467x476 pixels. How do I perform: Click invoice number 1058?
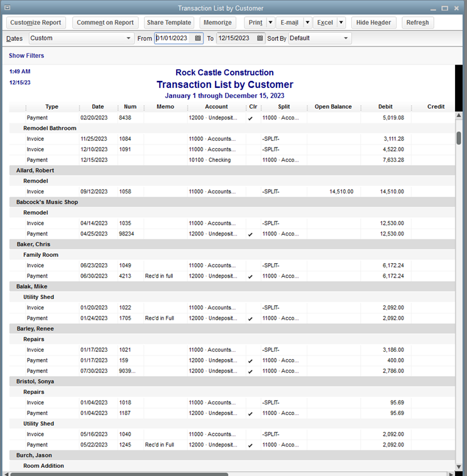[x=125, y=192]
